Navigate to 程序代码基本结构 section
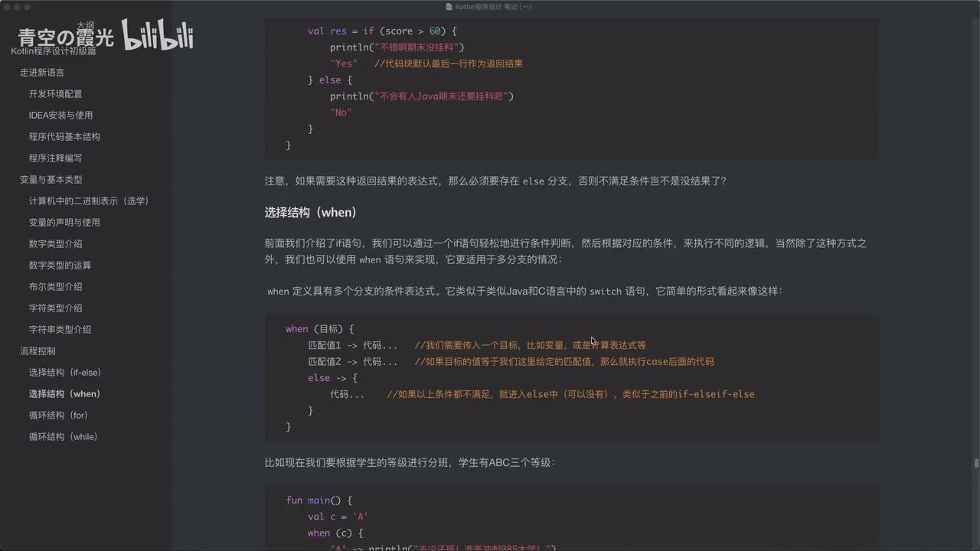The image size is (980, 551). [64, 137]
